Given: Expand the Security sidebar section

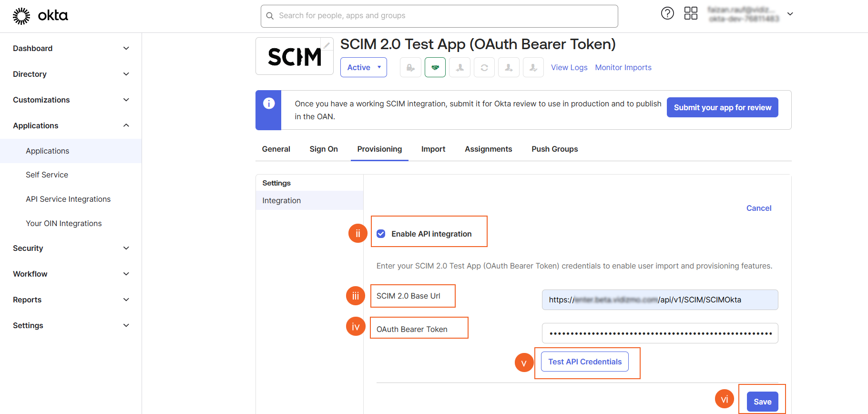Looking at the screenshot, I should click(x=71, y=248).
